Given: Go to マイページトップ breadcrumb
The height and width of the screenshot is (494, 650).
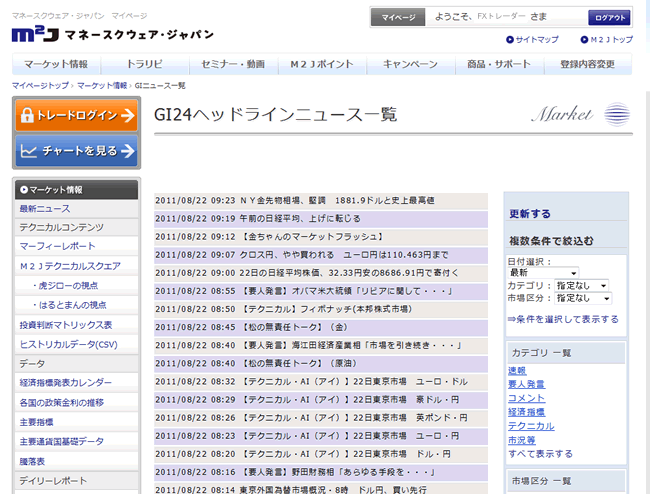Looking at the screenshot, I should (40, 85).
